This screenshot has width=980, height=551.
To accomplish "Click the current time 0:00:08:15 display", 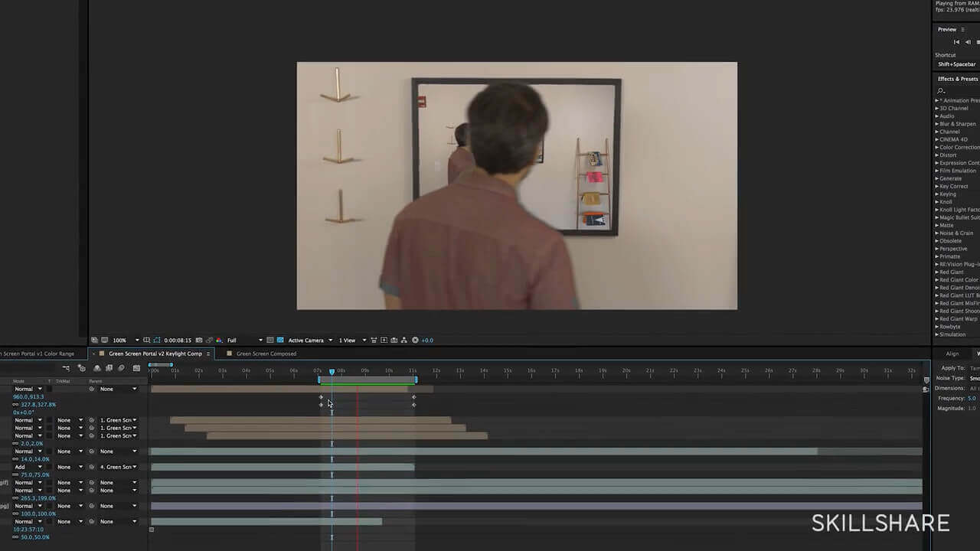I will [x=178, y=341].
